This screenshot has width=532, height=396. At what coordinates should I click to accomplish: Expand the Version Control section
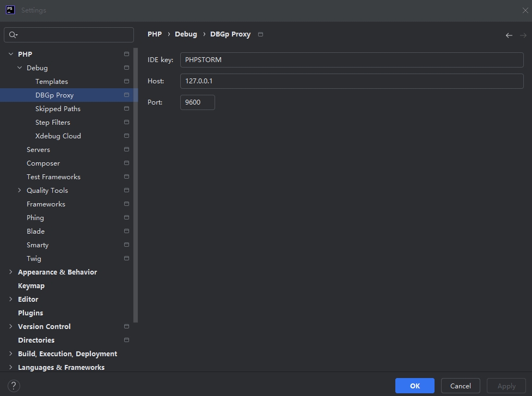pos(11,326)
